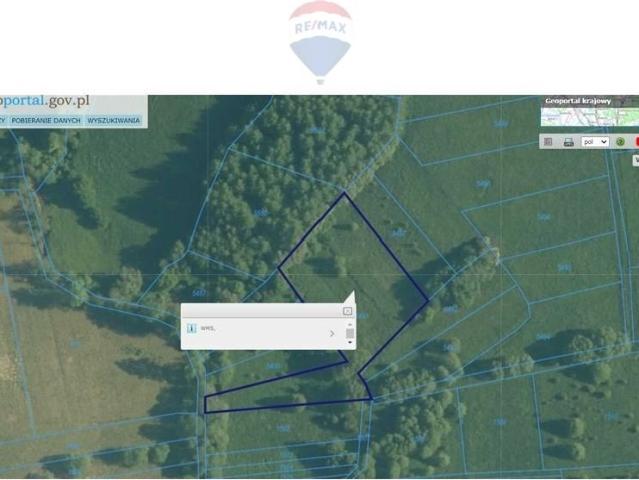Click the popup scrollbar up arrow
This screenshot has width=639, height=480.
pyautogui.click(x=350, y=325)
